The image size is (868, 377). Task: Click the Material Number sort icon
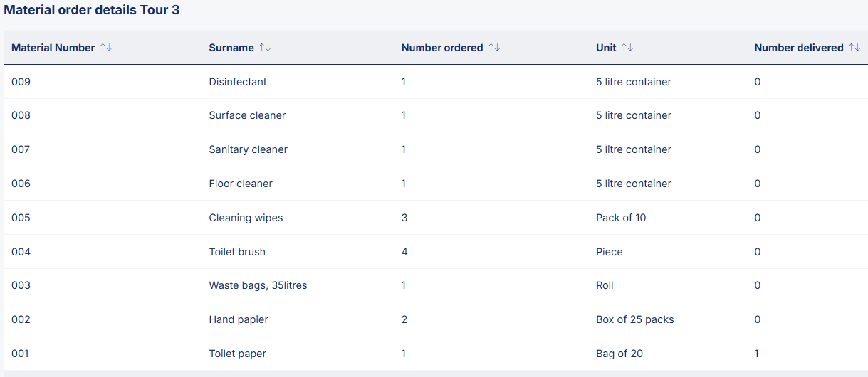[x=106, y=48]
